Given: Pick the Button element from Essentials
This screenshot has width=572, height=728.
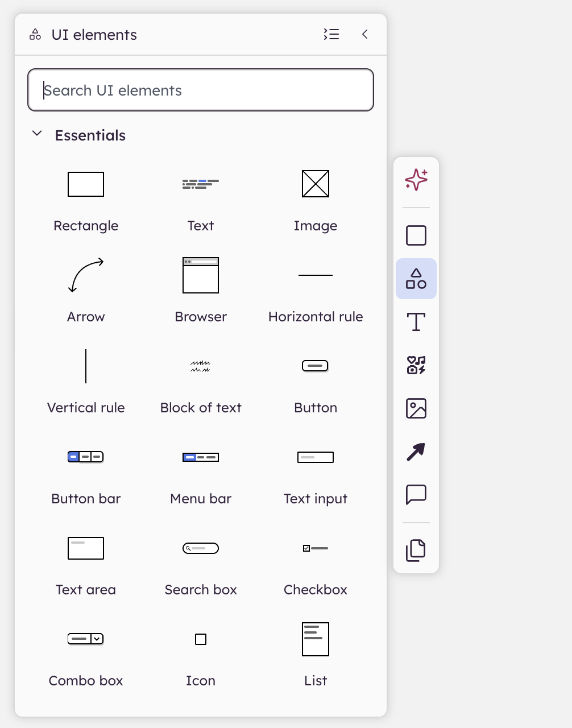Looking at the screenshot, I should [x=315, y=366].
